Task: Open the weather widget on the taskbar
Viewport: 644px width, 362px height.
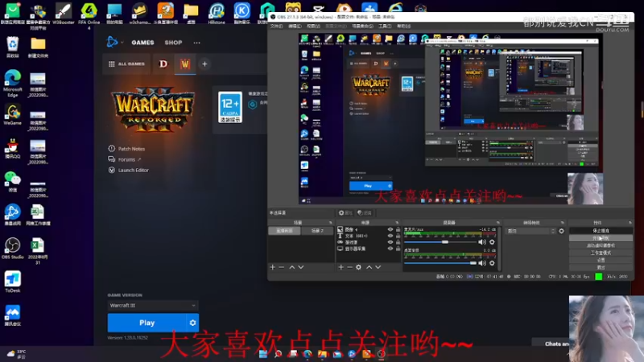Action: click(x=16, y=354)
